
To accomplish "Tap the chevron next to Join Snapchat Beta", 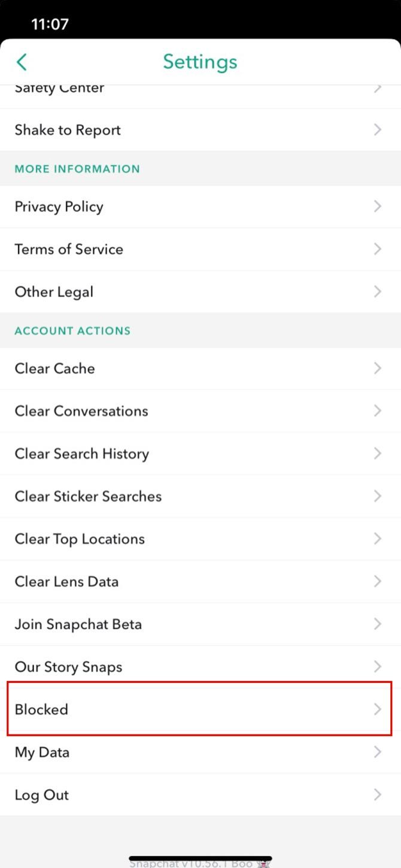I will (x=378, y=624).
